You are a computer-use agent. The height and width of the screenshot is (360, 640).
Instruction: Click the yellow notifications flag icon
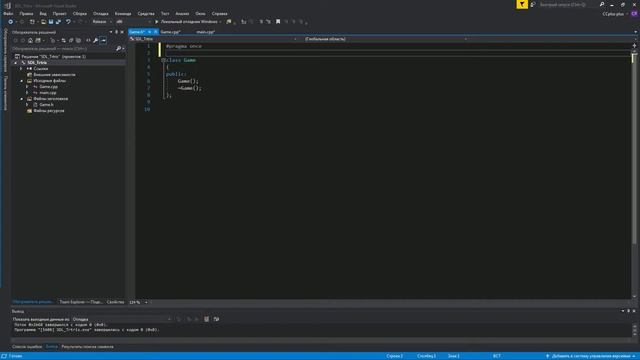pyautogui.click(x=522, y=4)
